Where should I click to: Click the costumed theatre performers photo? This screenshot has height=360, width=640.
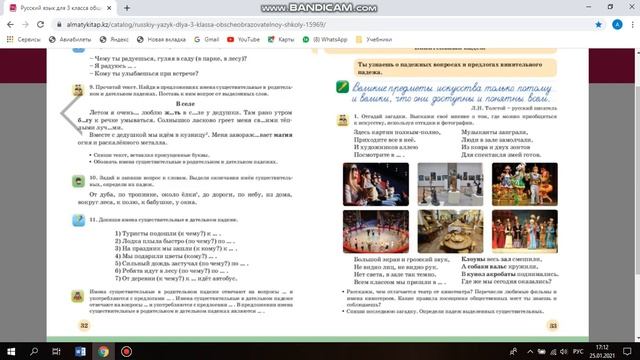pos(524,231)
